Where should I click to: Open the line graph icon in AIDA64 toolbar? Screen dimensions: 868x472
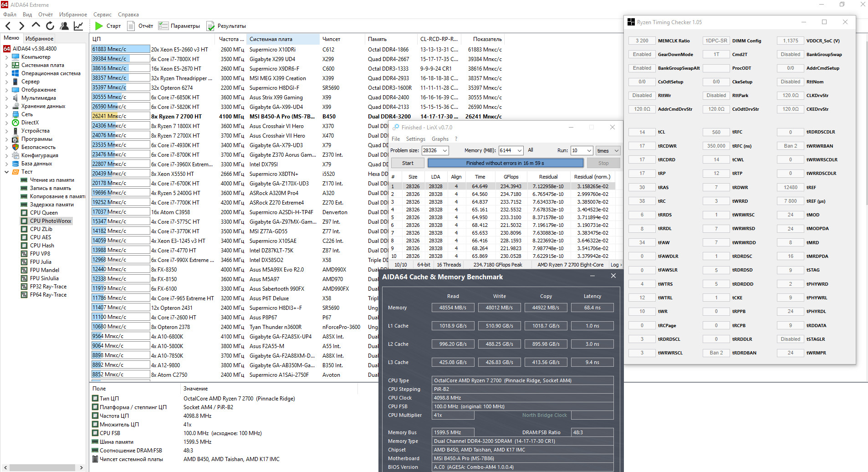(78, 26)
